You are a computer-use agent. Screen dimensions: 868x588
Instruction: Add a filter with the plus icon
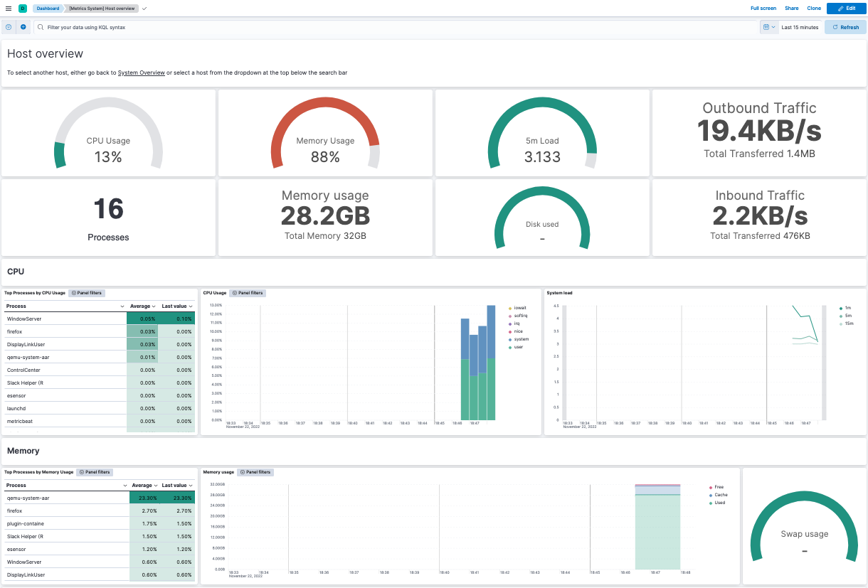tap(23, 27)
